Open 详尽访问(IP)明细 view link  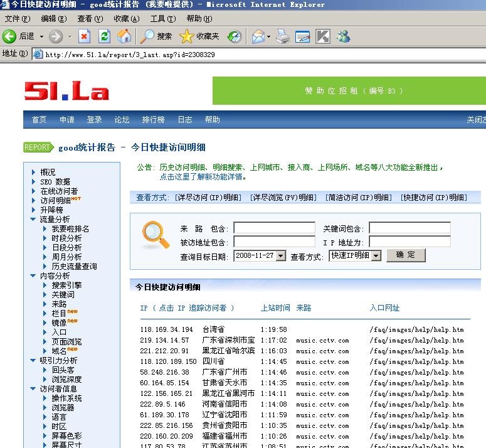(x=208, y=198)
